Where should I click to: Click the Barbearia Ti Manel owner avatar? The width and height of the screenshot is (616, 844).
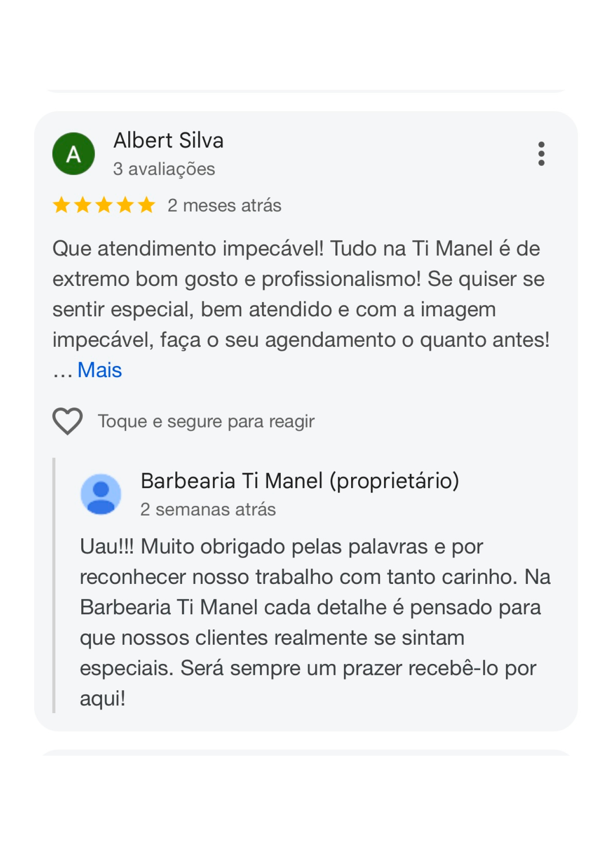coord(101,494)
